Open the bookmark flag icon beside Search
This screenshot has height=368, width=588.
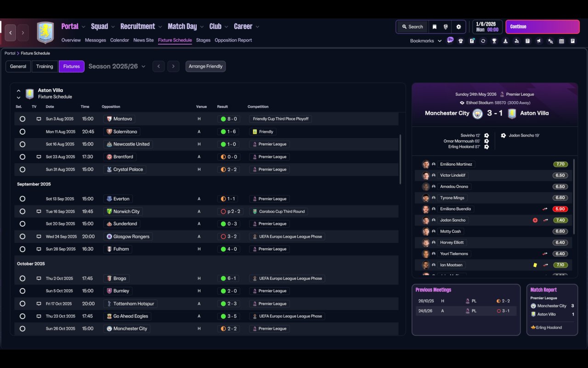tap(434, 27)
